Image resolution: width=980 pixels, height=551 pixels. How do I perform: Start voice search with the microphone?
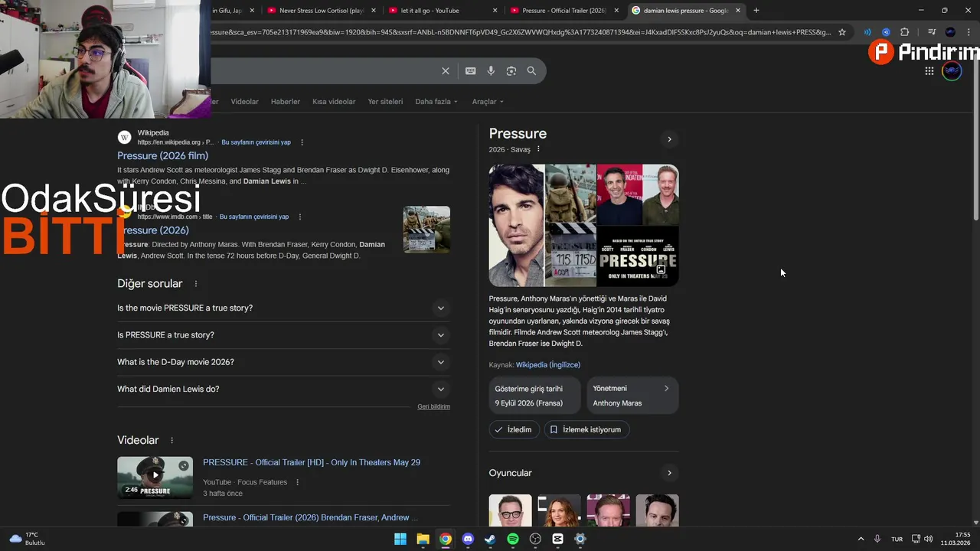pos(491,71)
